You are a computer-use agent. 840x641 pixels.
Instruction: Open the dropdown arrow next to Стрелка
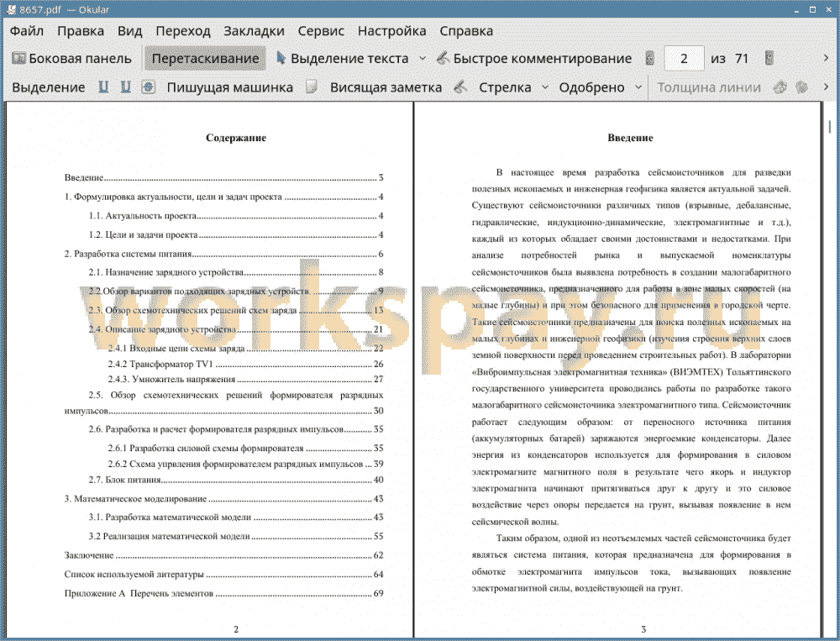click(x=545, y=87)
